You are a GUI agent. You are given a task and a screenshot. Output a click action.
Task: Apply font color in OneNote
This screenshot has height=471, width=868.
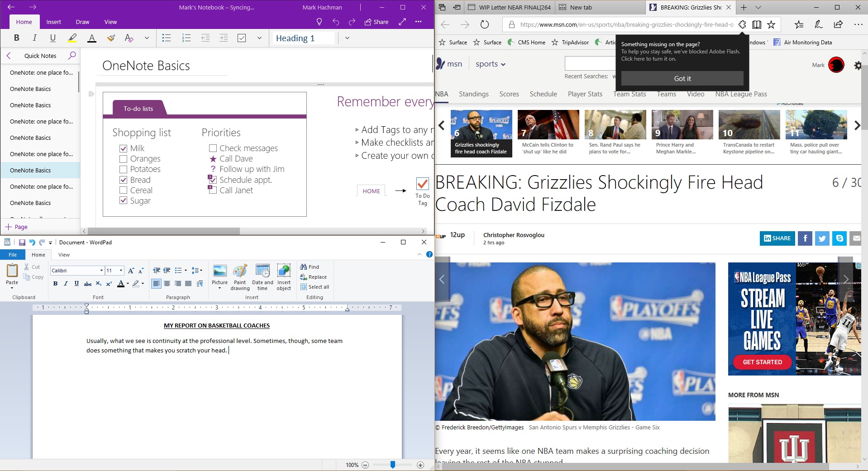tap(91, 38)
